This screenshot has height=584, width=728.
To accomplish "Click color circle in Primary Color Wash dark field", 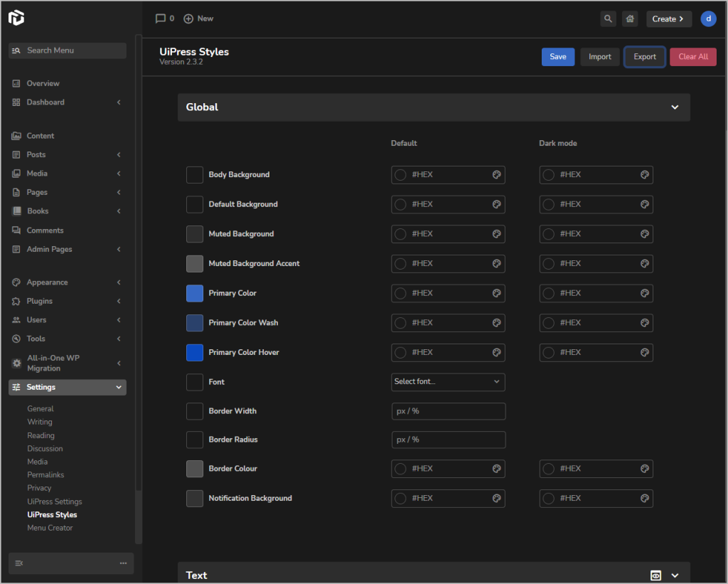I will pyautogui.click(x=548, y=323).
